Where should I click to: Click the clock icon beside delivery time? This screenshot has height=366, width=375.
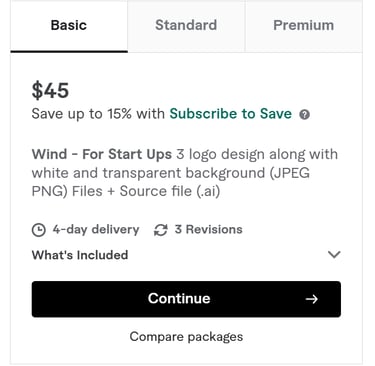pos(39,230)
